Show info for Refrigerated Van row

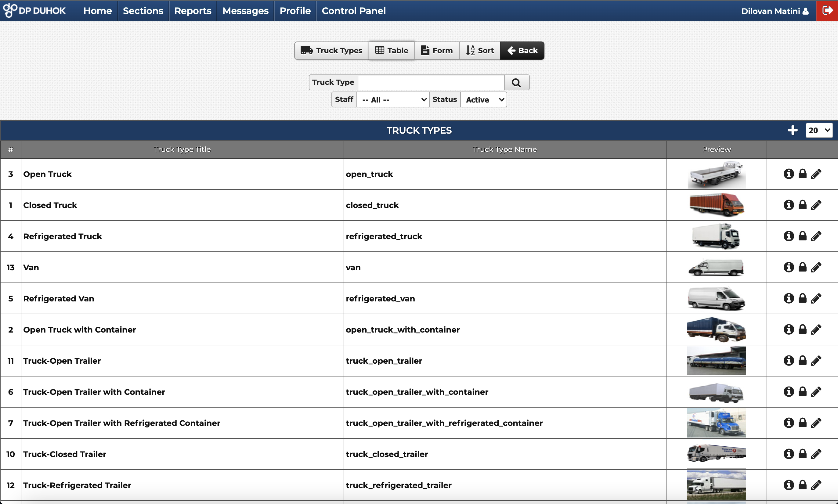click(788, 298)
